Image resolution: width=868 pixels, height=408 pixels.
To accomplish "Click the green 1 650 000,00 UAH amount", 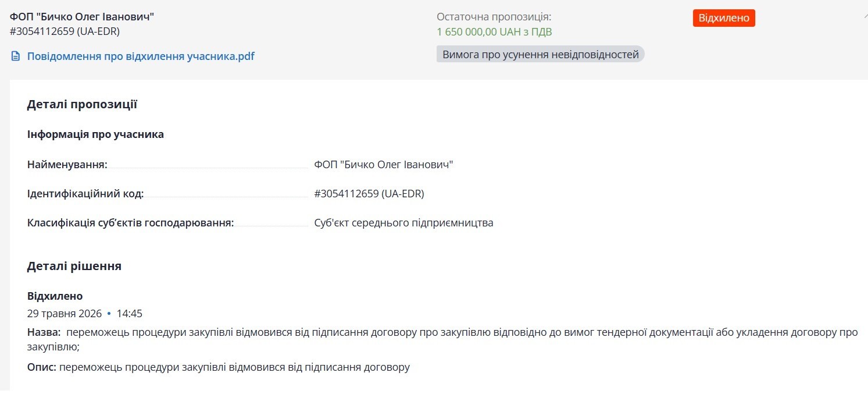I will [494, 32].
